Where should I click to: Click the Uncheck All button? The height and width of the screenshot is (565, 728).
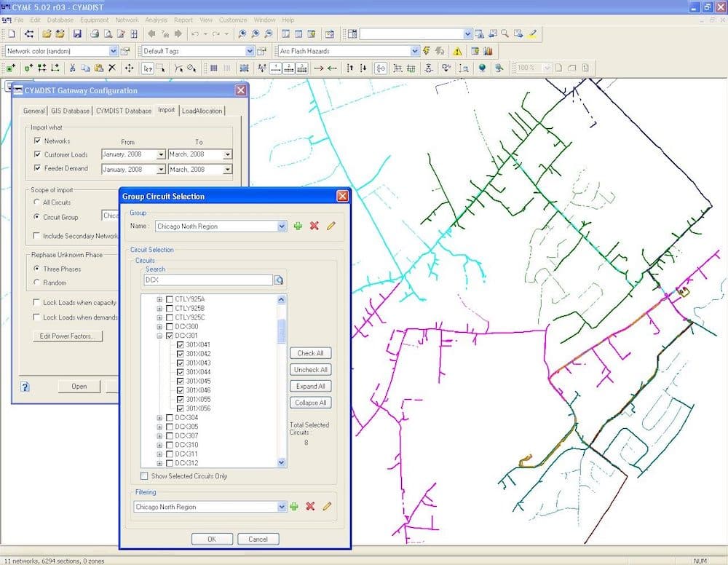click(311, 370)
